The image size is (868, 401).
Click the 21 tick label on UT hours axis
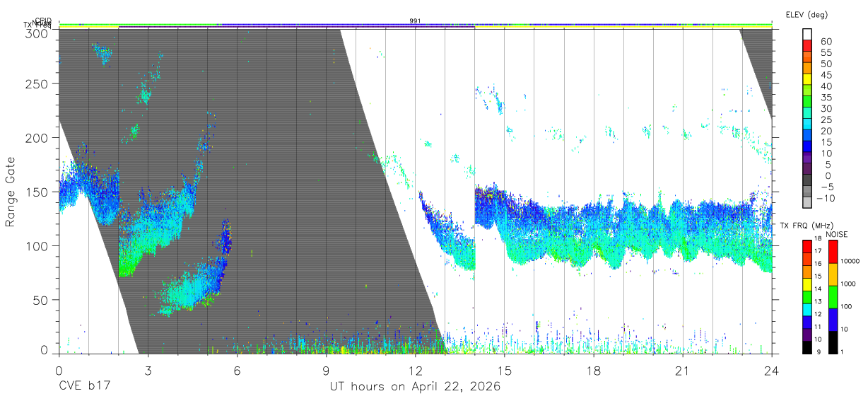coord(682,371)
